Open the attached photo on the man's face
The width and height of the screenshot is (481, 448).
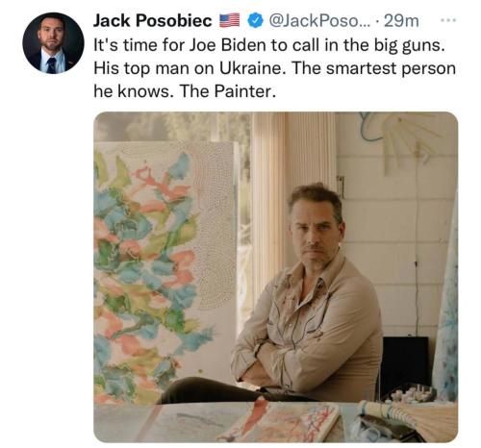(x=316, y=229)
